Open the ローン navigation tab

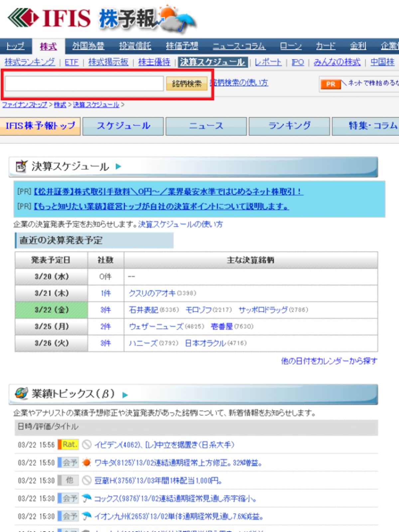(291, 46)
